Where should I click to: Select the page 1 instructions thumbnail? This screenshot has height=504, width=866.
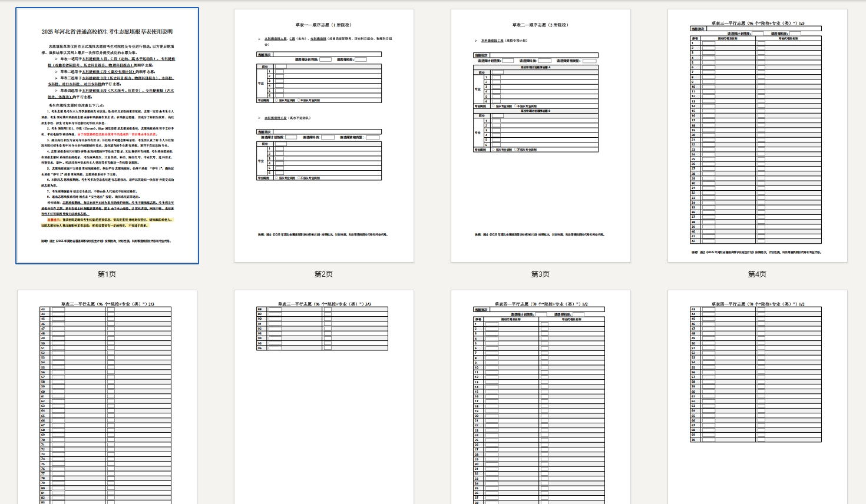[107, 135]
